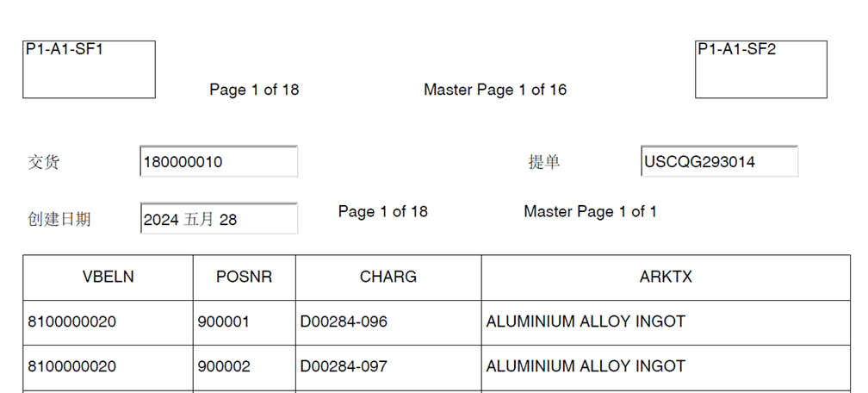Click the 创建日期 field with 2024 五月 28
868x393 pixels.
click(x=219, y=219)
